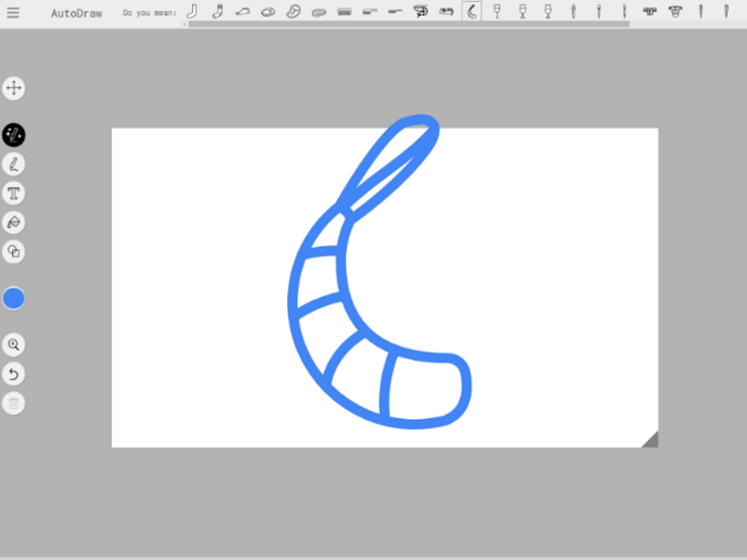Select the freehand Draw pencil tool
This screenshot has width=747, height=560.
14,164
